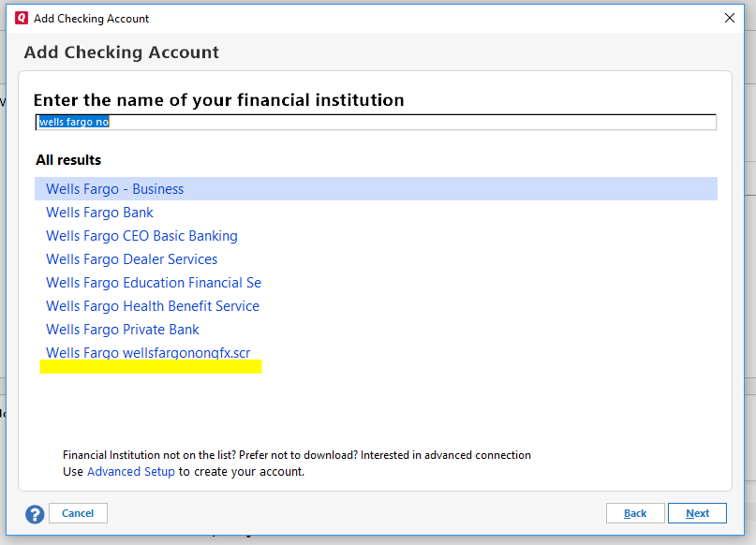Viewport: 756px width, 545px height.
Task: Select Wells Fargo CEO Basic Banking
Action: coord(141,236)
